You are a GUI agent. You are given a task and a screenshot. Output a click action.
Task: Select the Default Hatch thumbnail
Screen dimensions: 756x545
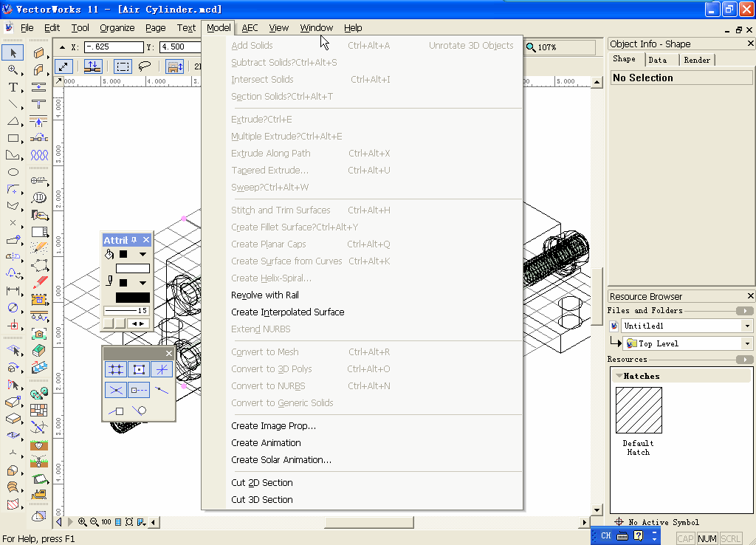pyautogui.click(x=639, y=410)
